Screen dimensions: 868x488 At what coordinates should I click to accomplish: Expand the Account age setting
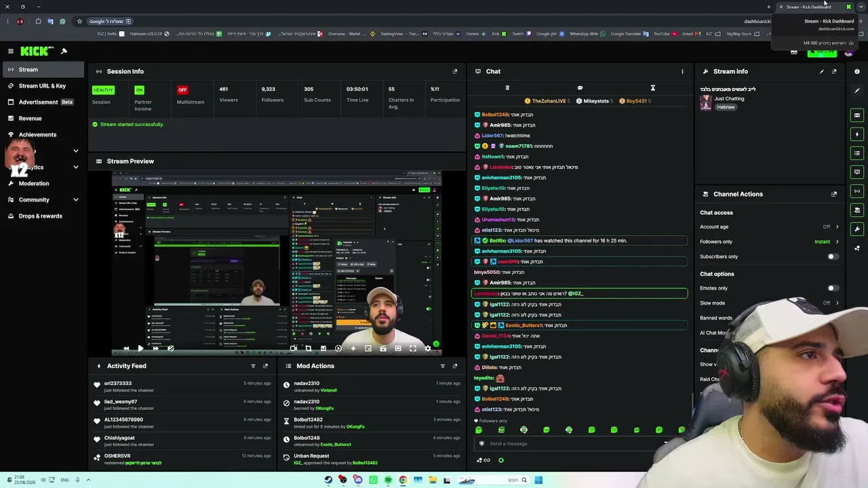(x=770, y=227)
